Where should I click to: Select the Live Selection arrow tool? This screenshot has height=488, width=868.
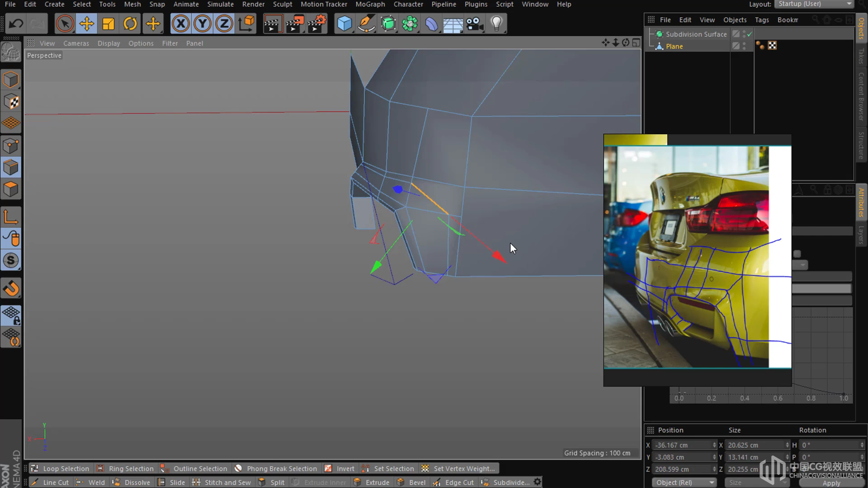65,23
